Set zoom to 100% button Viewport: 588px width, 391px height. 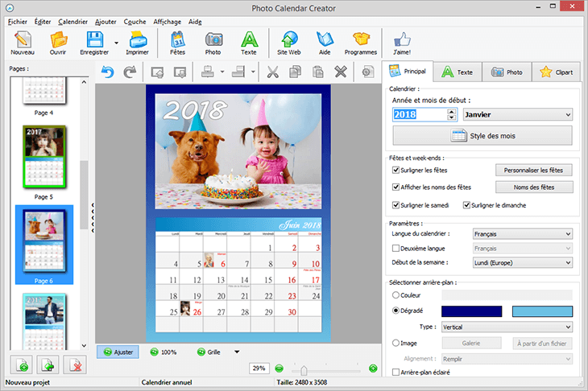(x=164, y=352)
